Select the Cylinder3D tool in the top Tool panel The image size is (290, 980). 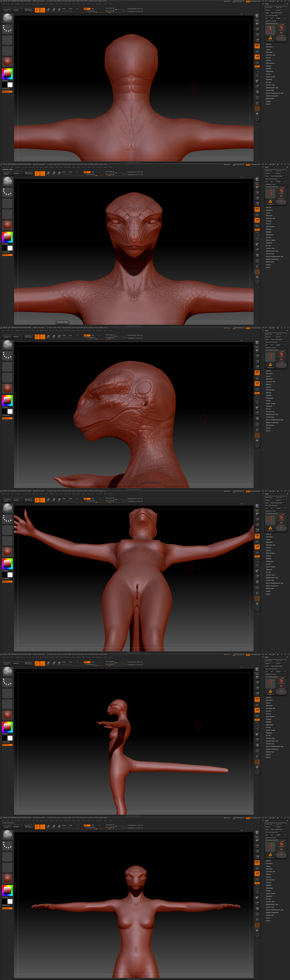click(281, 28)
